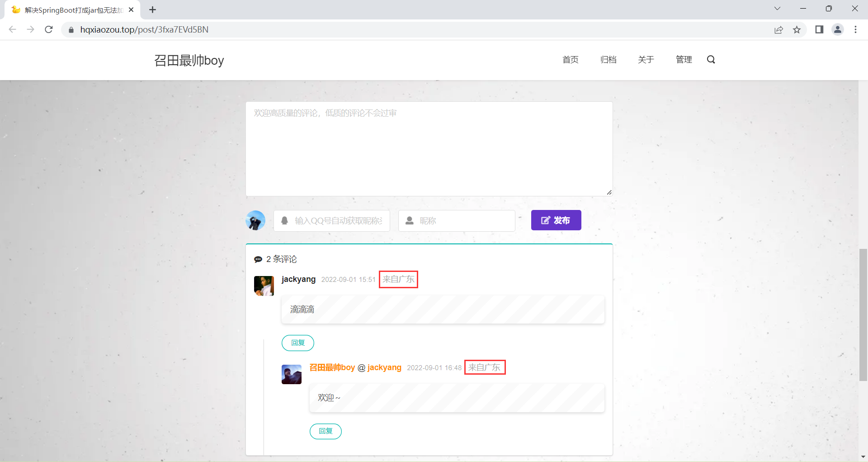Go back with browser back arrow
Image resolution: width=868 pixels, height=462 pixels.
(12, 29)
